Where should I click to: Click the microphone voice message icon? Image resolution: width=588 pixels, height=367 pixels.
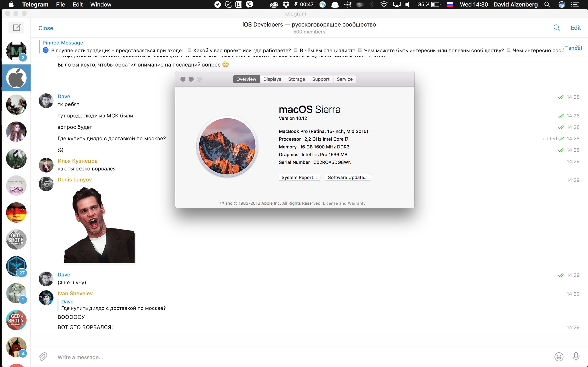tap(576, 356)
